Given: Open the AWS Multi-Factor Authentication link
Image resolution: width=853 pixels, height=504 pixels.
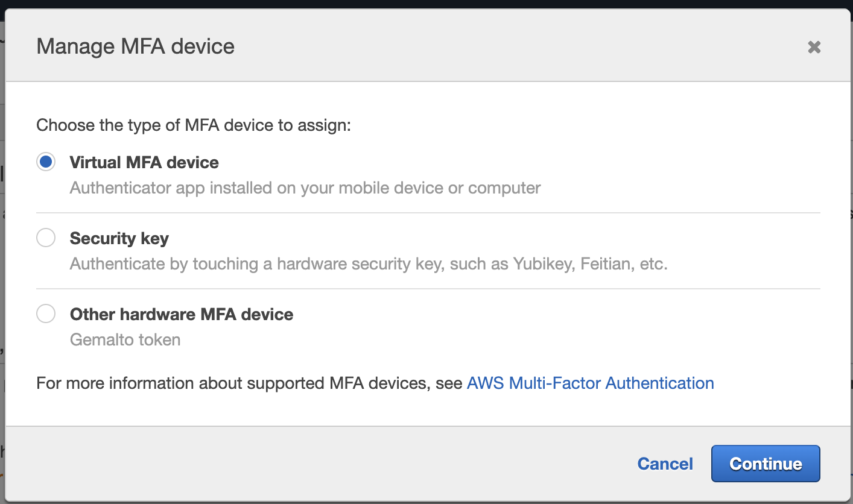Looking at the screenshot, I should tap(590, 383).
